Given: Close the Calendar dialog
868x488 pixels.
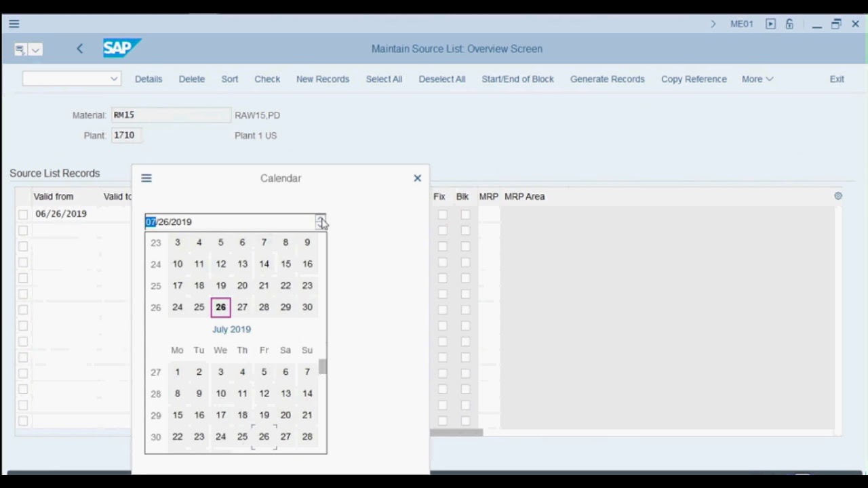Looking at the screenshot, I should [417, 178].
